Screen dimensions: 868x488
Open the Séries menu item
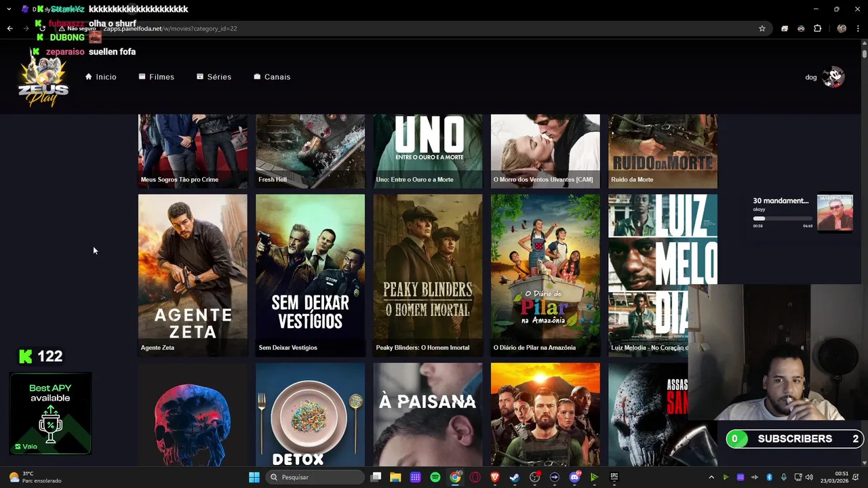pos(214,77)
